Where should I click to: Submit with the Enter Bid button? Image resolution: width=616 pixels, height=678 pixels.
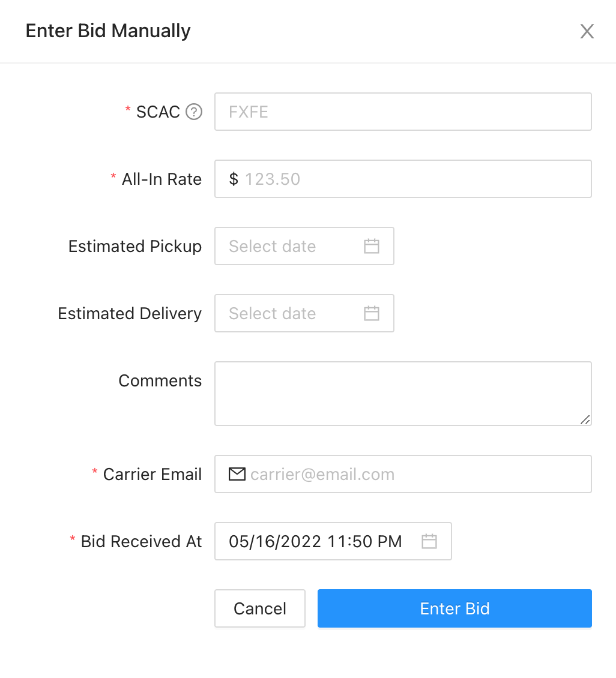454,608
